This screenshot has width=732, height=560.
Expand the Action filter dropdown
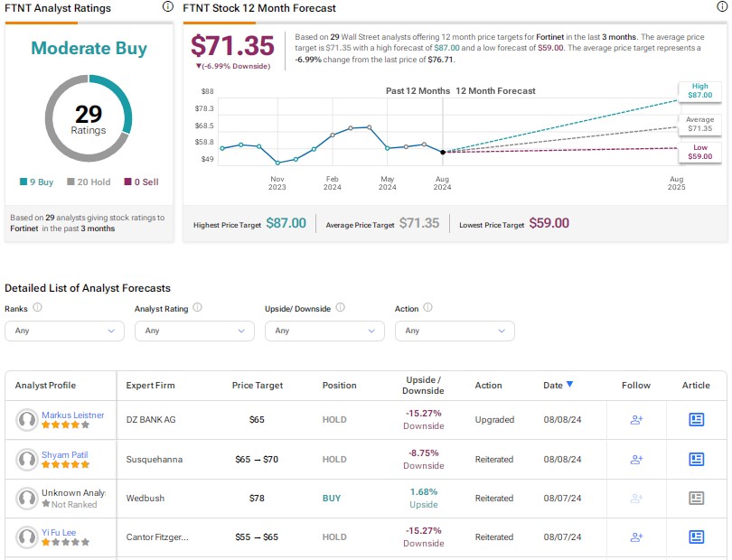[455, 331]
